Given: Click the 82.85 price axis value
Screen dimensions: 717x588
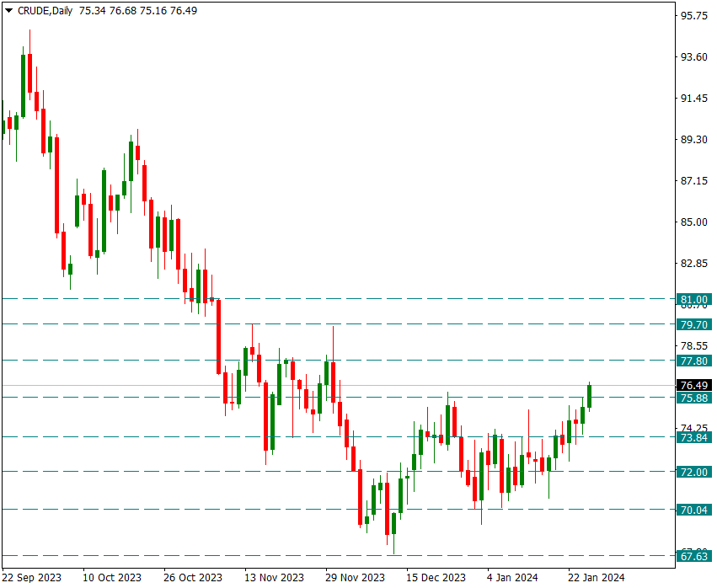Looking at the screenshot, I should coord(694,264).
